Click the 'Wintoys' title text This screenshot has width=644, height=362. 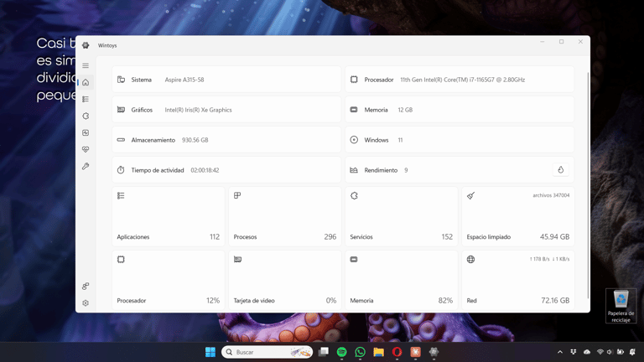point(107,45)
